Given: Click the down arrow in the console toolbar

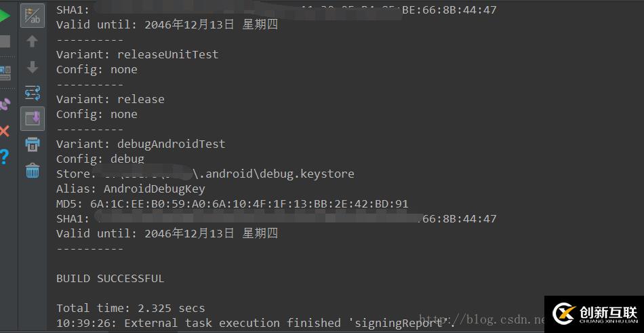Looking at the screenshot, I should 33,67.
